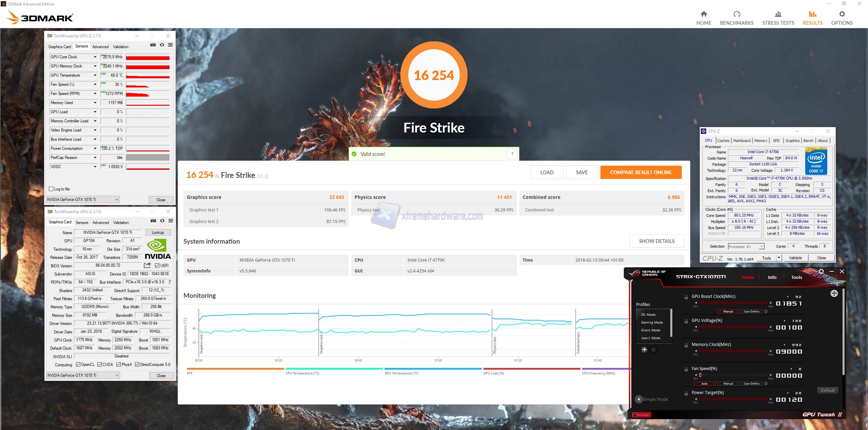Add new profile in GPU Tweak
Image resolution: width=868 pixels, height=430 pixels.
point(644,350)
